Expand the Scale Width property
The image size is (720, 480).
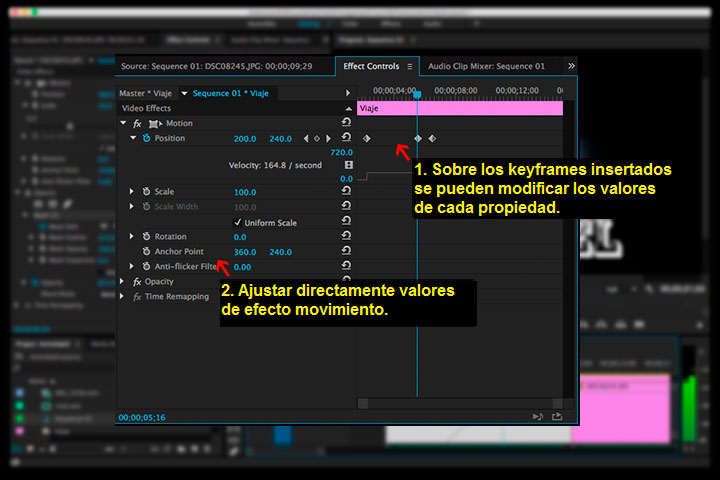[132, 206]
